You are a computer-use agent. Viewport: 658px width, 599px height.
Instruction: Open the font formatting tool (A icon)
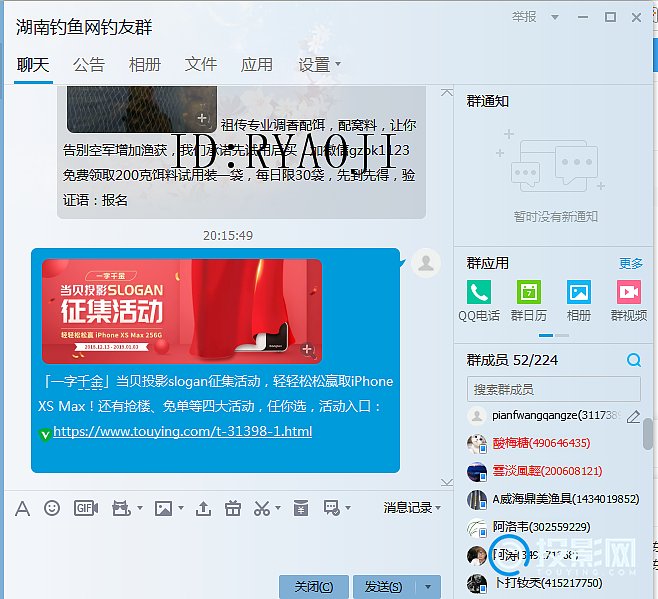[22, 508]
